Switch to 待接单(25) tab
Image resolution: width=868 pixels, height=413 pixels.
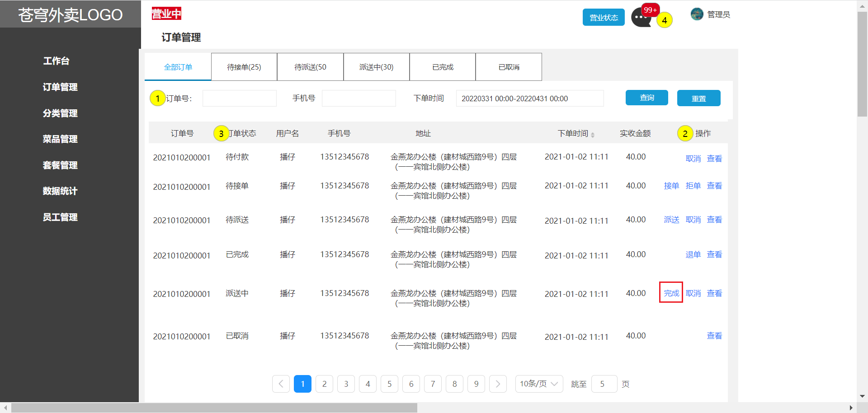[244, 67]
